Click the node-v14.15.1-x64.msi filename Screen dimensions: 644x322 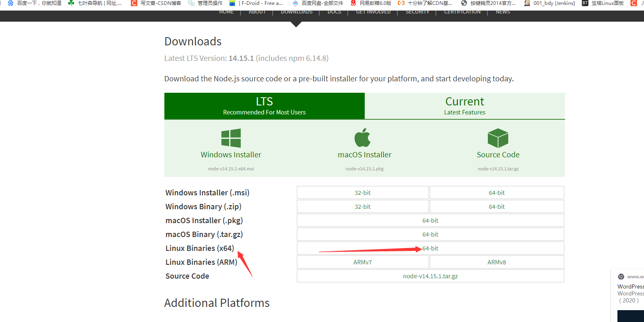click(x=231, y=169)
